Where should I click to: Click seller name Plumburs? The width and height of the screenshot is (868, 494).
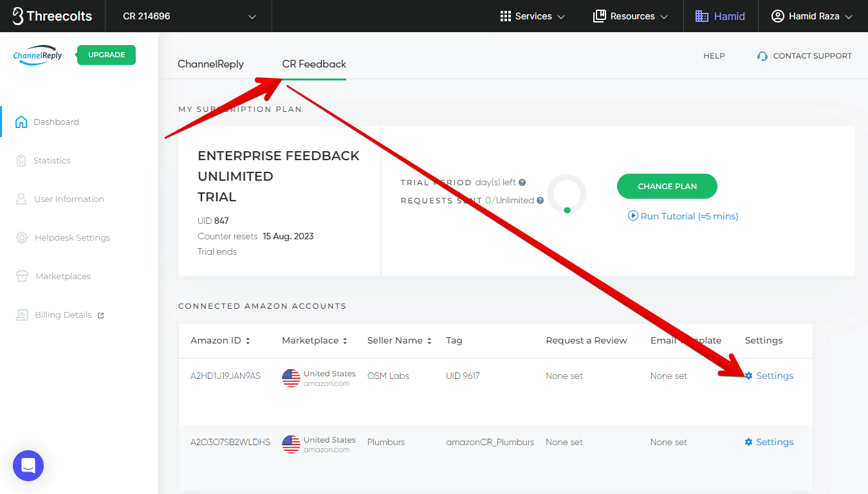pos(386,442)
